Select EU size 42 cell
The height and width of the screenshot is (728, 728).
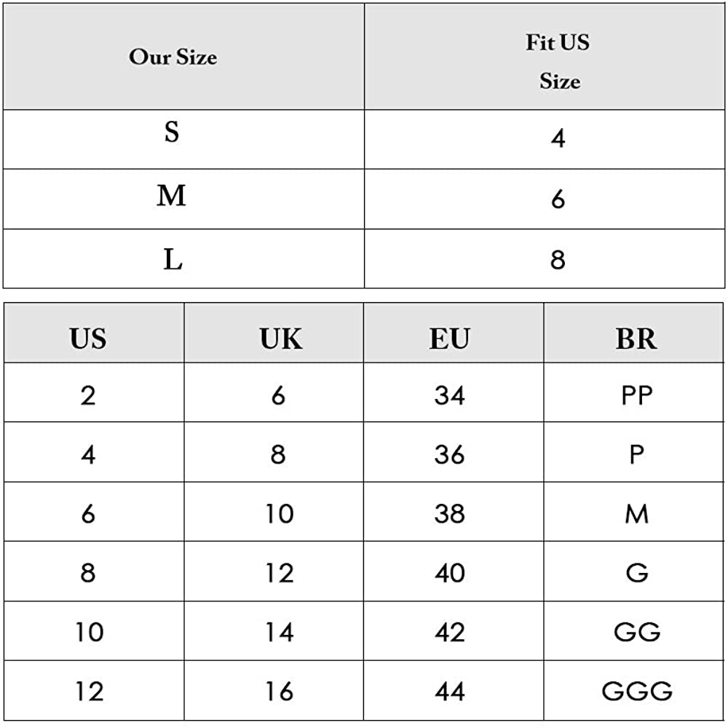tap(450, 631)
